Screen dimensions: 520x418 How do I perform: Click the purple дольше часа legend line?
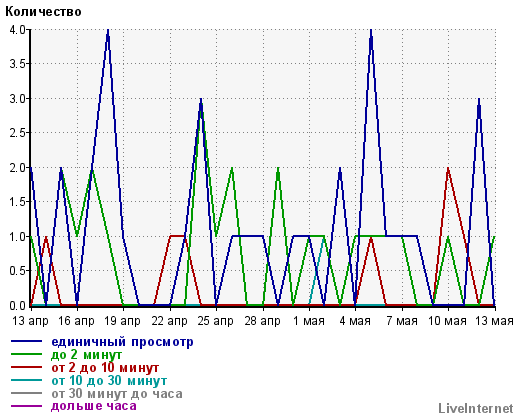27,406
